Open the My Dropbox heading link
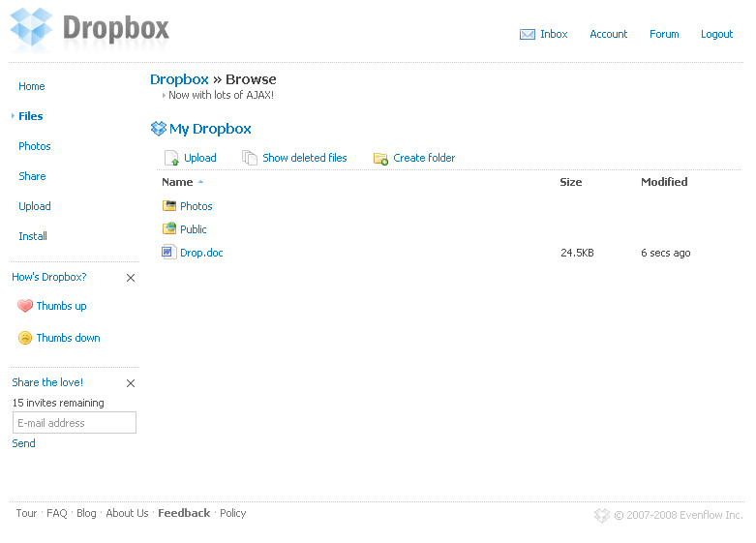756x543 pixels. point(210,129)
